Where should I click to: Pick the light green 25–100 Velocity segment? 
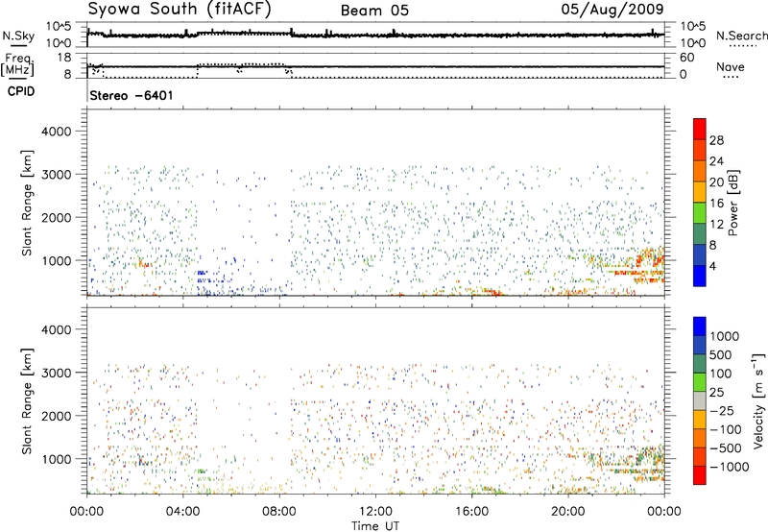click(700, 382)
